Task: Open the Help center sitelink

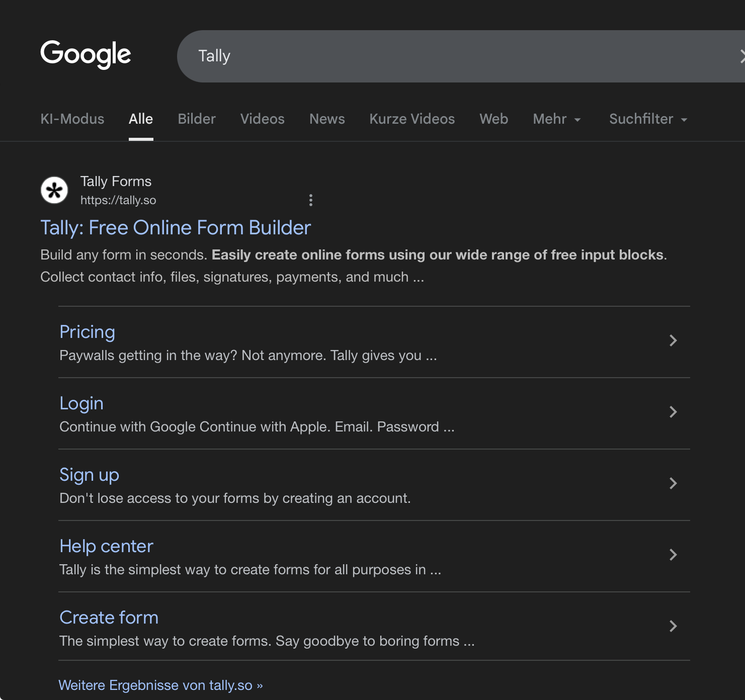Action: (106, 546)
